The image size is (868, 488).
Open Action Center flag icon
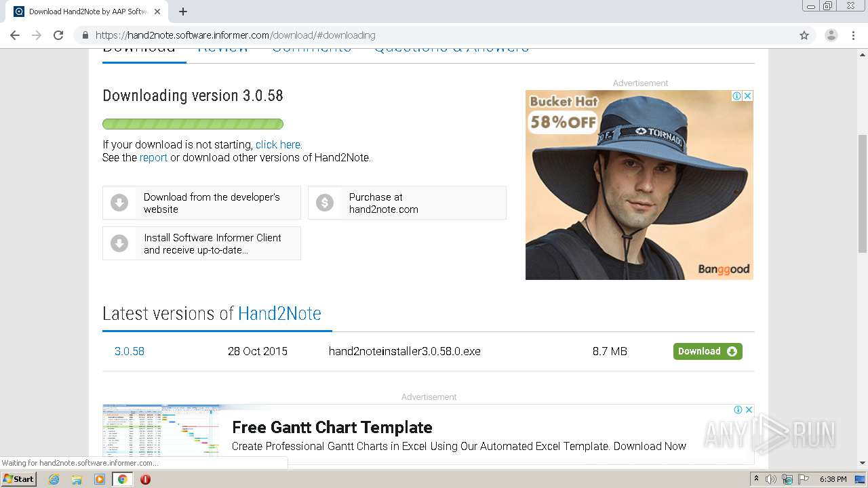(804, 479)
